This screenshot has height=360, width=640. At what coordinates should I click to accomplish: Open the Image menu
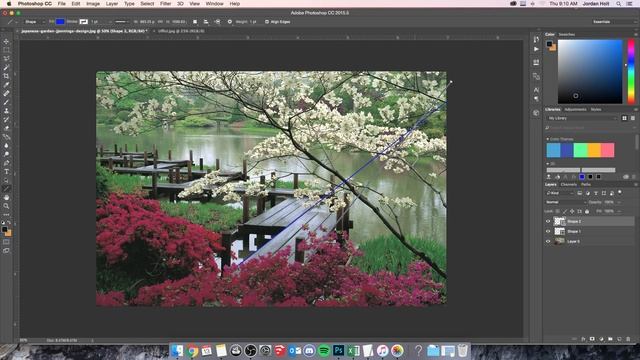pos(93,4)
